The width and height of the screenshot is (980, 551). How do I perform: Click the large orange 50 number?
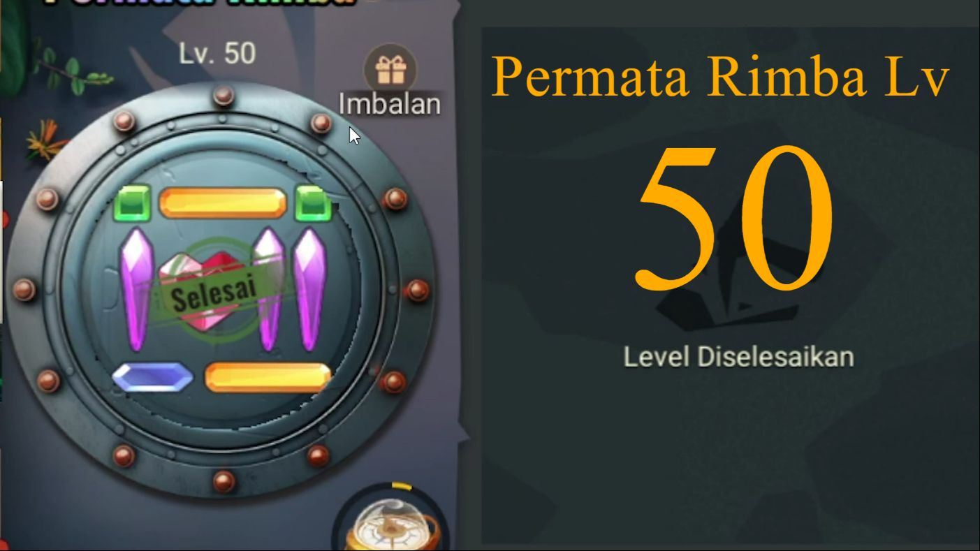coord(735,219)
